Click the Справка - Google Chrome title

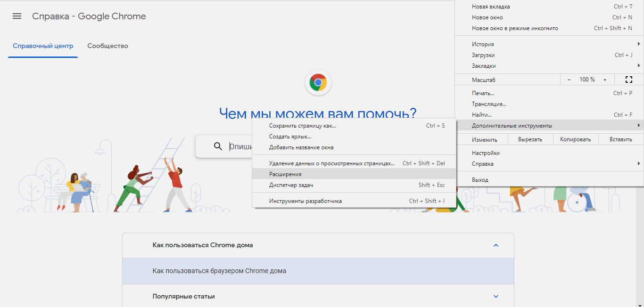(x=89, y=16)
